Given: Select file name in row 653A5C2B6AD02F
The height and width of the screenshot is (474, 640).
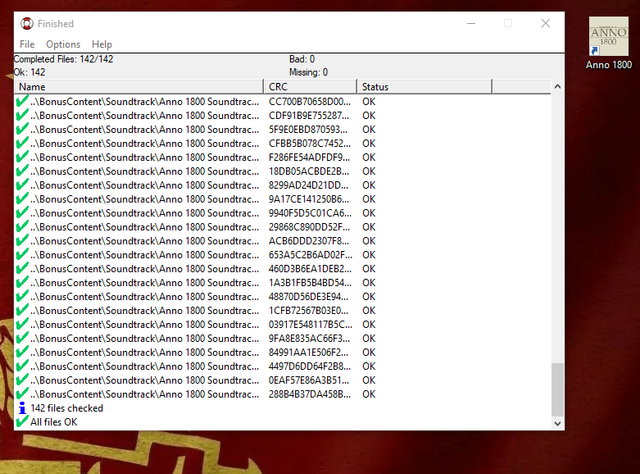Looking at the screenshot, I should click(x=144, y=255).
